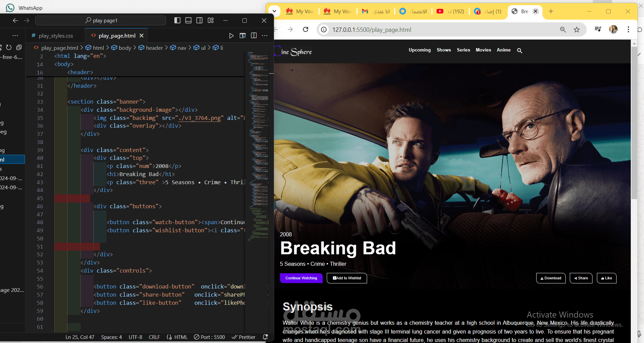Close the active 'Bre' browser tab
Screen dimensions: 644x343
point(536,11)
